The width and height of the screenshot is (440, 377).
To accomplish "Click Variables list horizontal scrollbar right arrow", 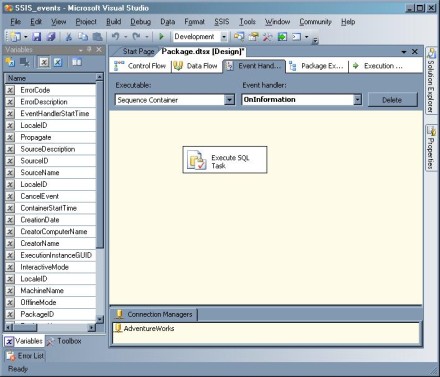I will coord(92,328).
